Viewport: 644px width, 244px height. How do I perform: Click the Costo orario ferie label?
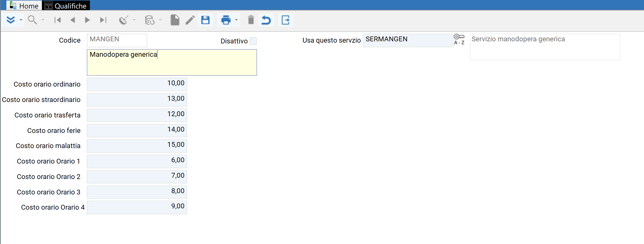[54, 131]
